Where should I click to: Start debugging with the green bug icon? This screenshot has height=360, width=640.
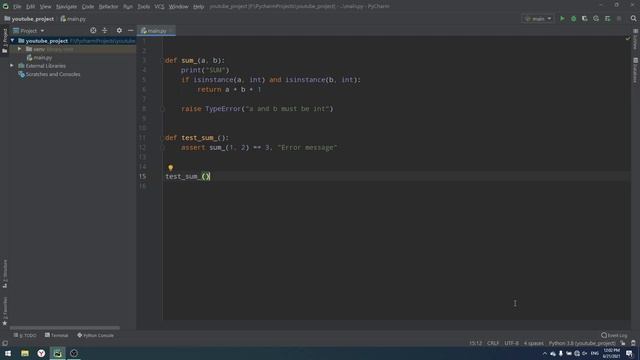tap(573, 19)
